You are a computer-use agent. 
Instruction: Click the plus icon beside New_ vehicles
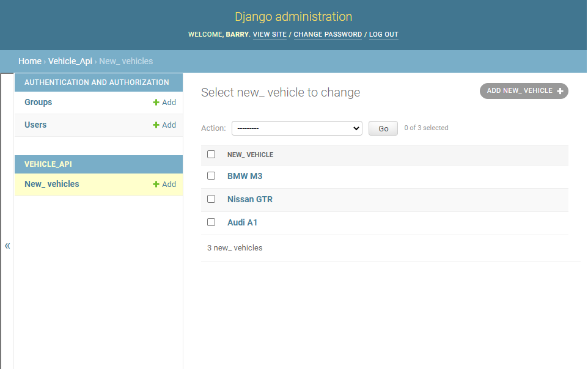tap(156, 184)
